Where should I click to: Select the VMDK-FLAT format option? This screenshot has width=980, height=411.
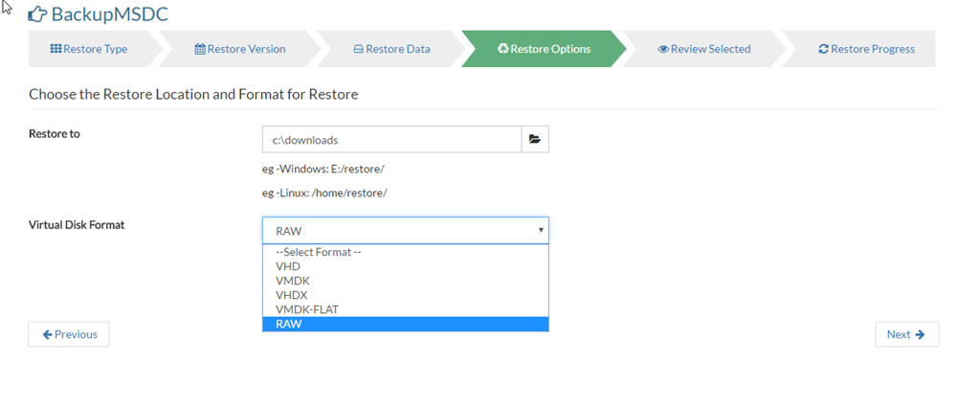[x=405, y=309]
